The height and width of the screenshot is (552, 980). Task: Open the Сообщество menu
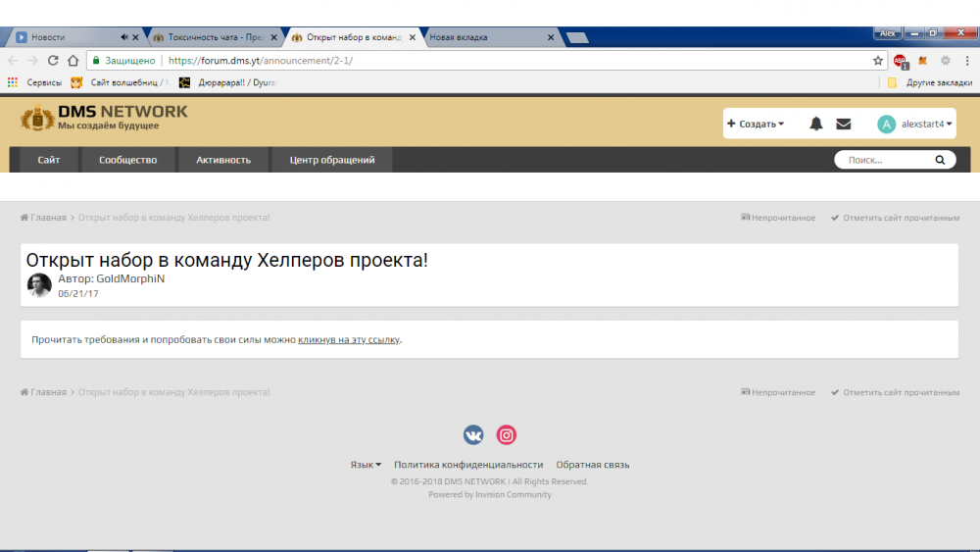tap(128, 160)
